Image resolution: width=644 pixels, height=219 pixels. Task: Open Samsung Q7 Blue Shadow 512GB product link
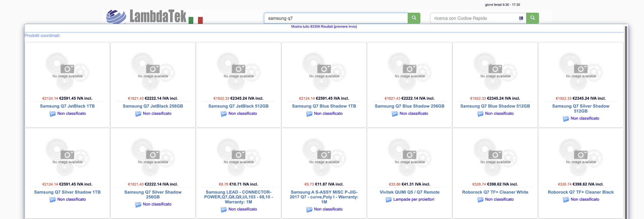[x=495, y=106]
